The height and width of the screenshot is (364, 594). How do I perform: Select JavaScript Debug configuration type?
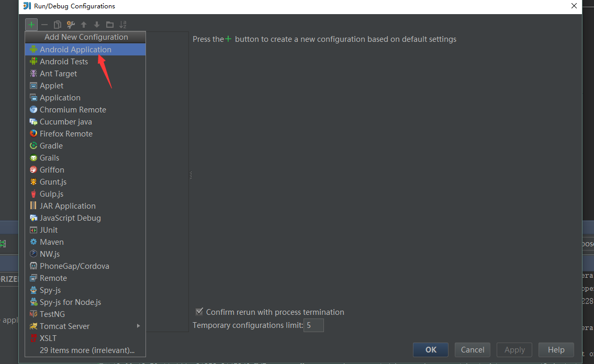[85, 218]
